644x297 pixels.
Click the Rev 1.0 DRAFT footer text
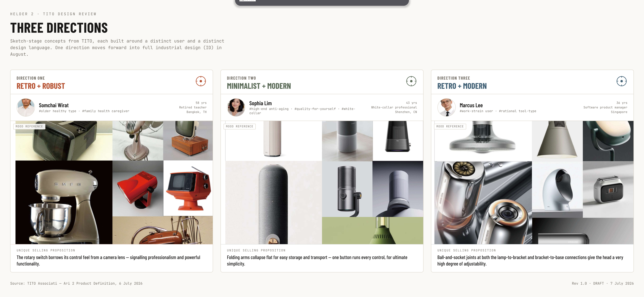pyautogui.click(x=602, y=283)
